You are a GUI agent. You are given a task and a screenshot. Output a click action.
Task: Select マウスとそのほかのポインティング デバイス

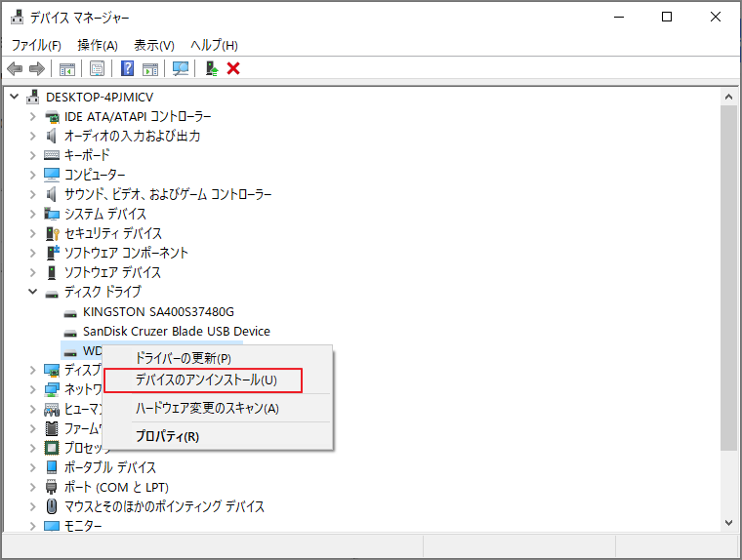click(164, 506)
